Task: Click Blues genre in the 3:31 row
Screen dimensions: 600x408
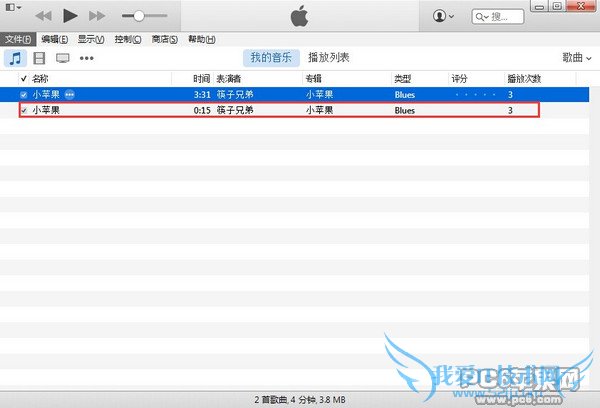Action: pyautogui.click(x=405, y=95)
